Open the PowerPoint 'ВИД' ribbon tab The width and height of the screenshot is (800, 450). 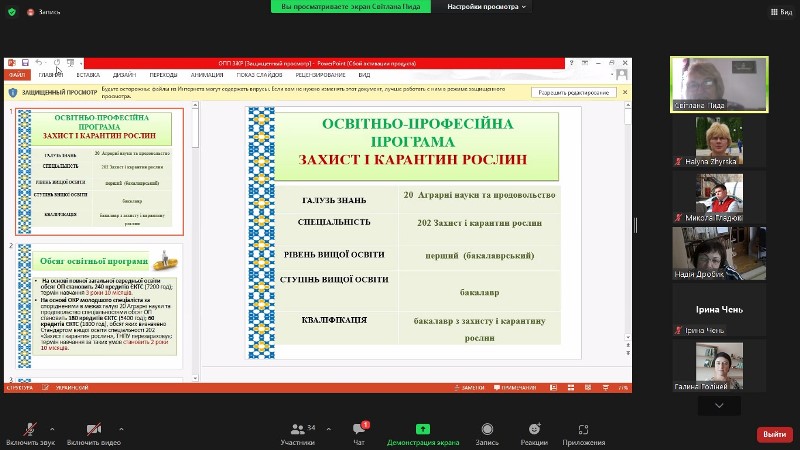(x=364, y=75)
